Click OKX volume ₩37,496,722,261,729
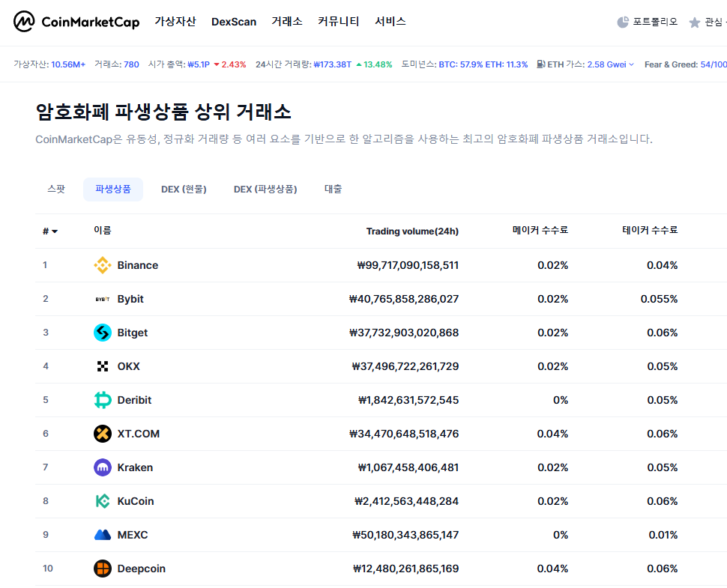The width and height of the screenshot is (727, 588). [405, 366]
